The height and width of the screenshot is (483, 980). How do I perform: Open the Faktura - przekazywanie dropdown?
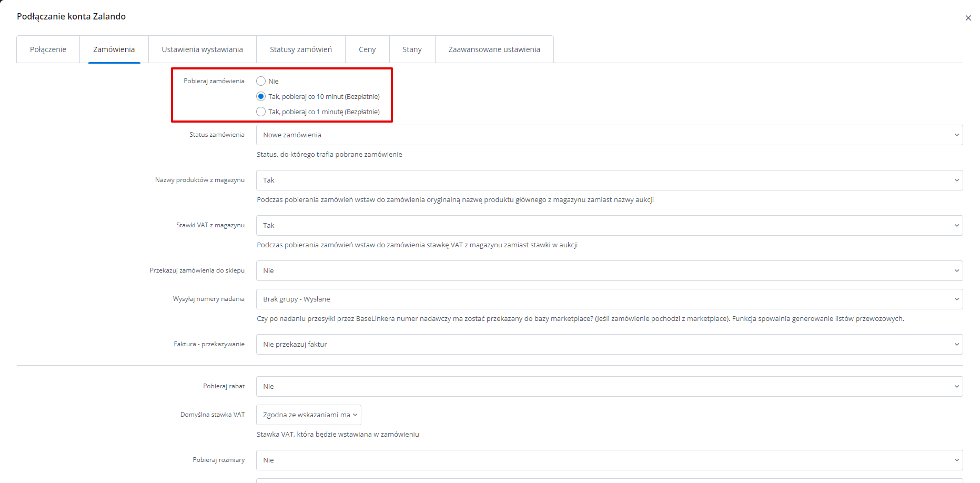609,344
